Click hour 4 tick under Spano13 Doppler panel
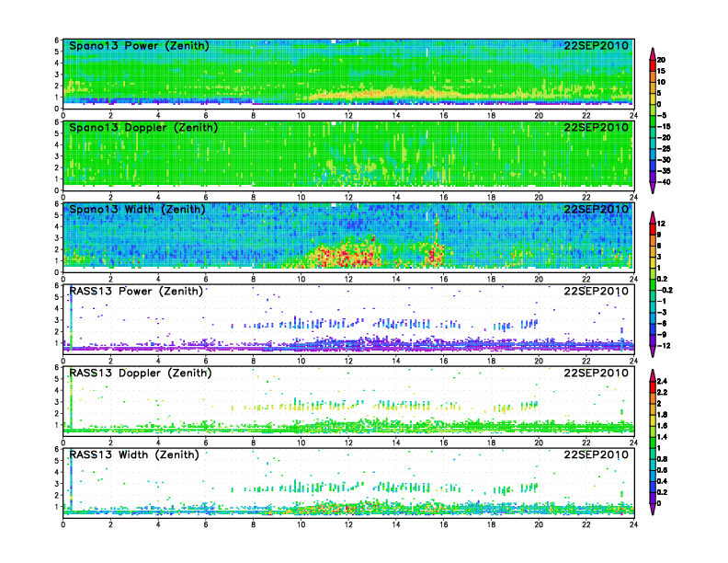 [158, 198]
